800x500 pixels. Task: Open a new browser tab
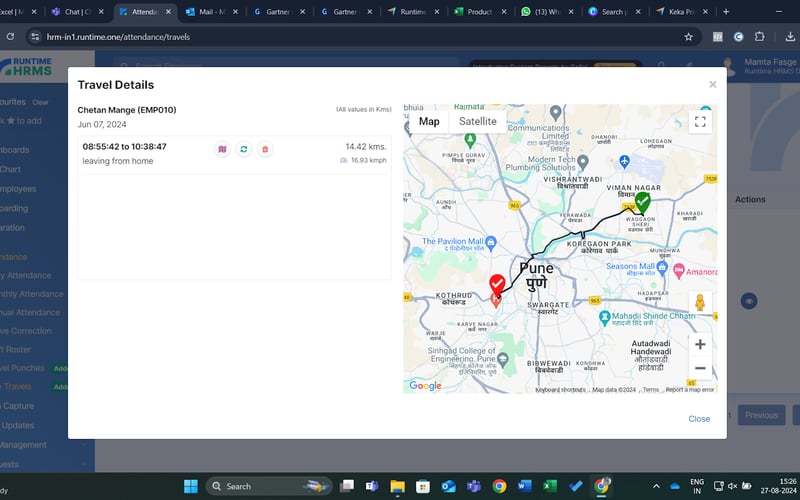pyautogui.click(x=726, y=12)
